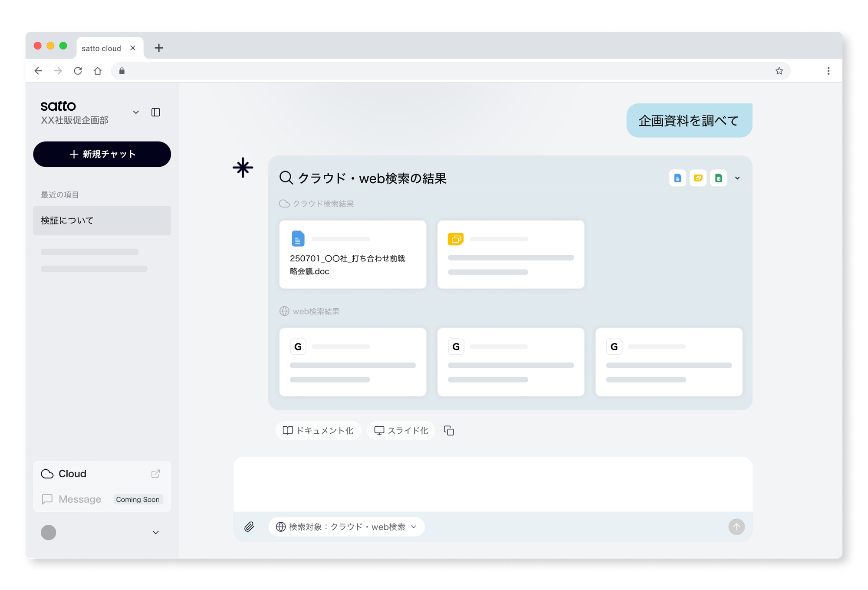This screenshot has width=868, height=590.
Task: Bookmark the page with the star icon
Action: pyautogui.click(x=779, y=71)
